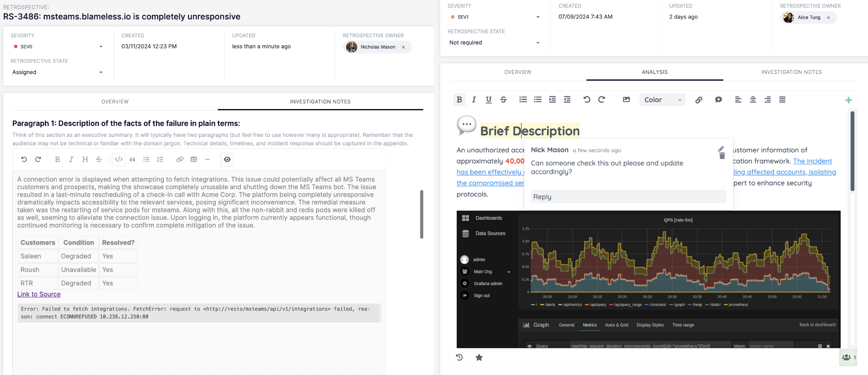This screenshot has width=868, height=375.
Task: Remove Nicholas Mason as retrospective owner
Action: pyautogui.click(x=403, y=47)
